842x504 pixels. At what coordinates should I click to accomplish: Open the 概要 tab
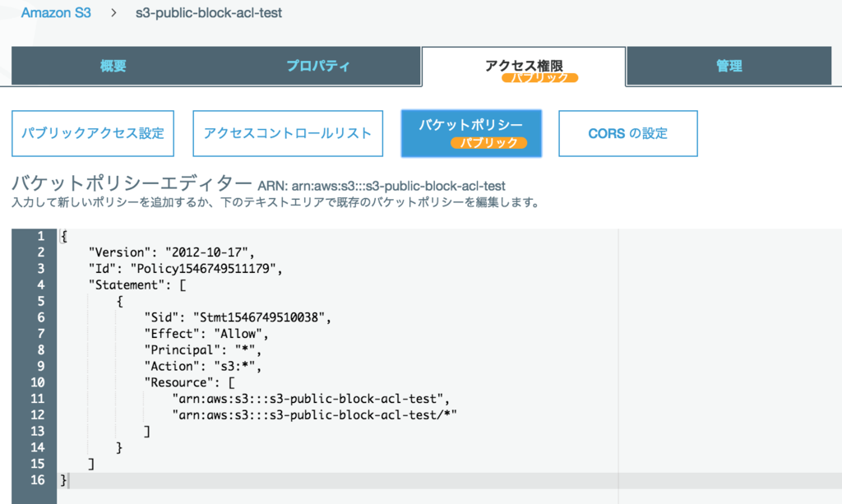coord(113,66)
